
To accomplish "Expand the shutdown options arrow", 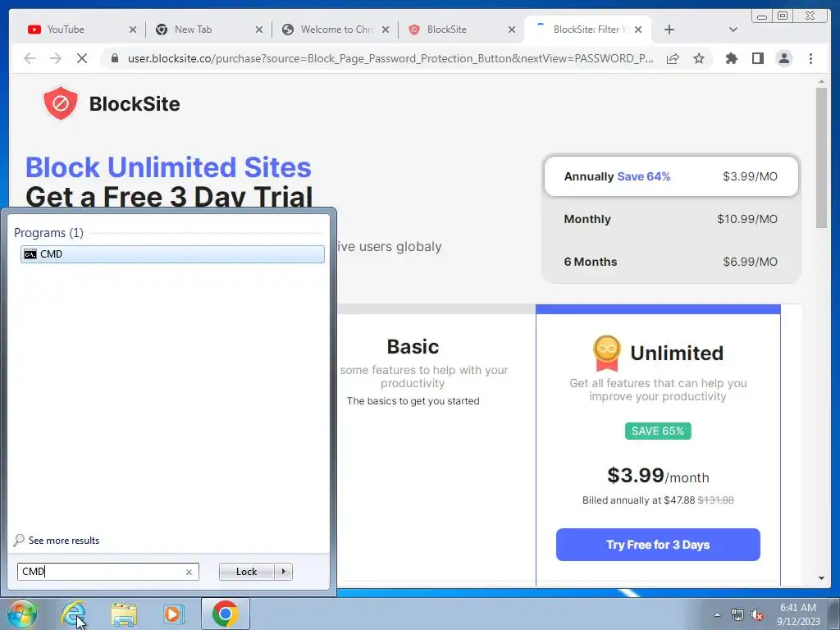I will (283, 572).
